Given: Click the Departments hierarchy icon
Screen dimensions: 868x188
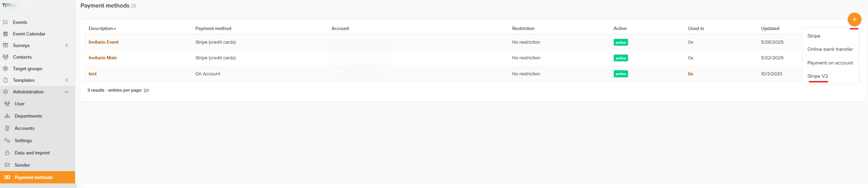Looking at the screenshot, I should pyautogui.click(x=7, y=116).
